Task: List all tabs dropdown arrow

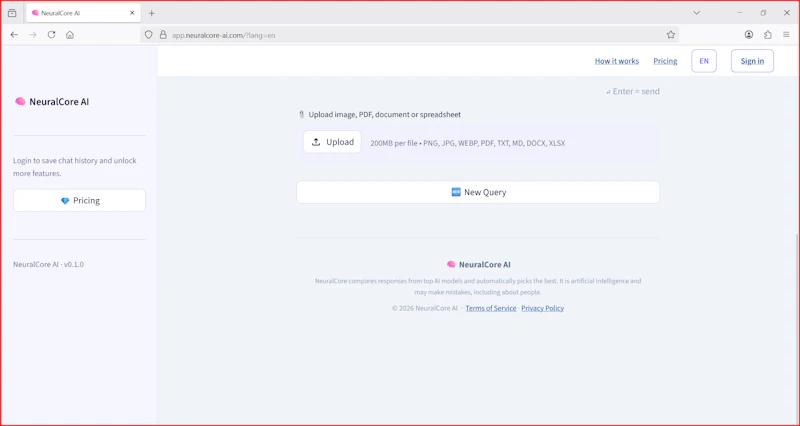Action: tap(696, 13)
